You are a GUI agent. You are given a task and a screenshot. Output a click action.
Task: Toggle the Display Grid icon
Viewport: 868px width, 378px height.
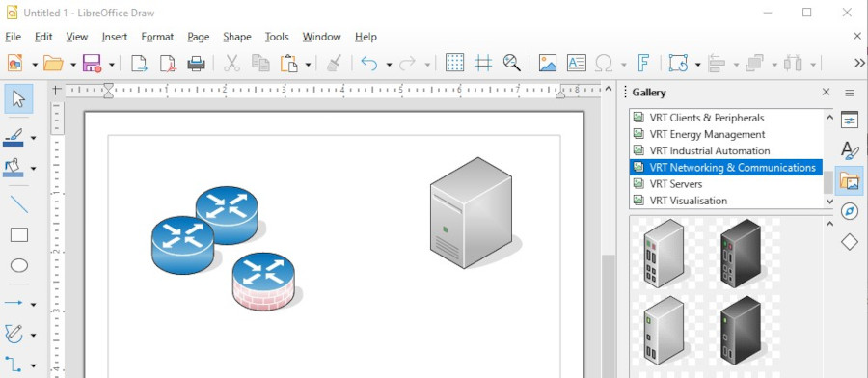pyautogui.click(x=454, y=63)
